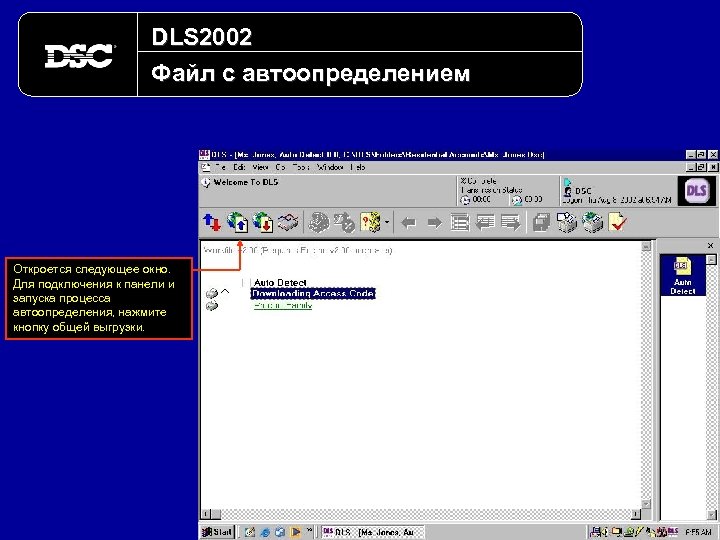Image resolution: width=720 pixels, height=540 pixels.
Task: Click the Windows Start button
Action: pos(218,532)
